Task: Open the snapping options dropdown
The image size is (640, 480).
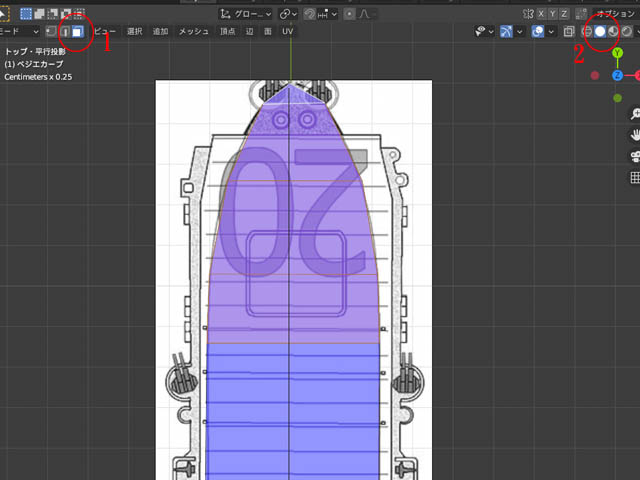Action: (x=327, y=14)
